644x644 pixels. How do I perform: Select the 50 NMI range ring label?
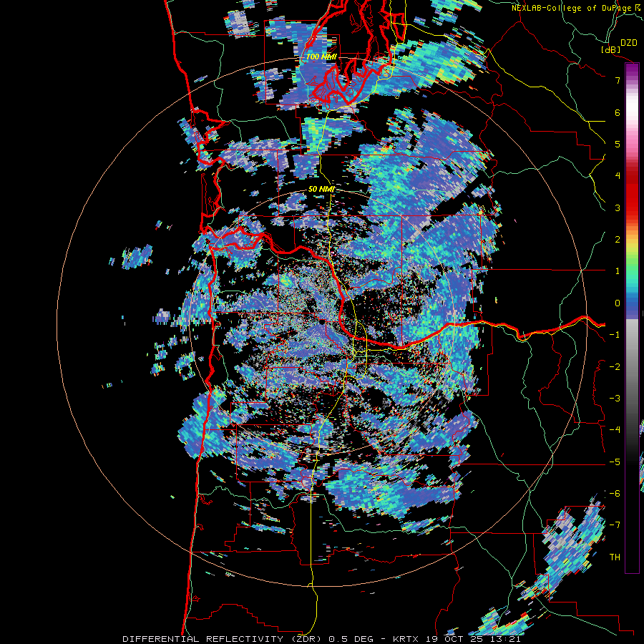321,189
